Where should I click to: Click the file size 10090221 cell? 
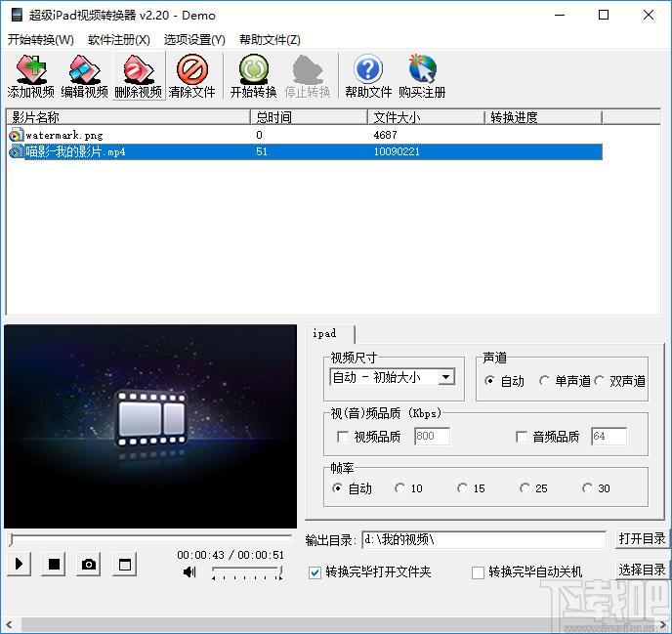[397, 151]
